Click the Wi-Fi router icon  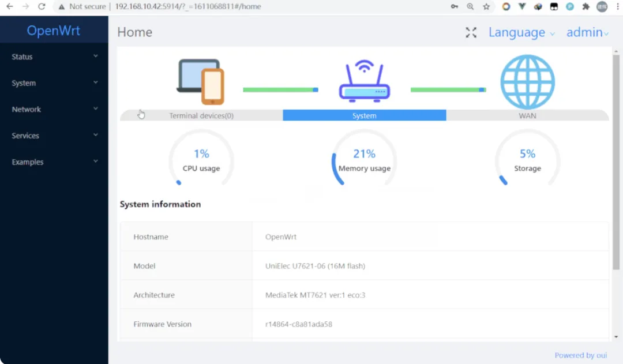[x=365, y=81]
